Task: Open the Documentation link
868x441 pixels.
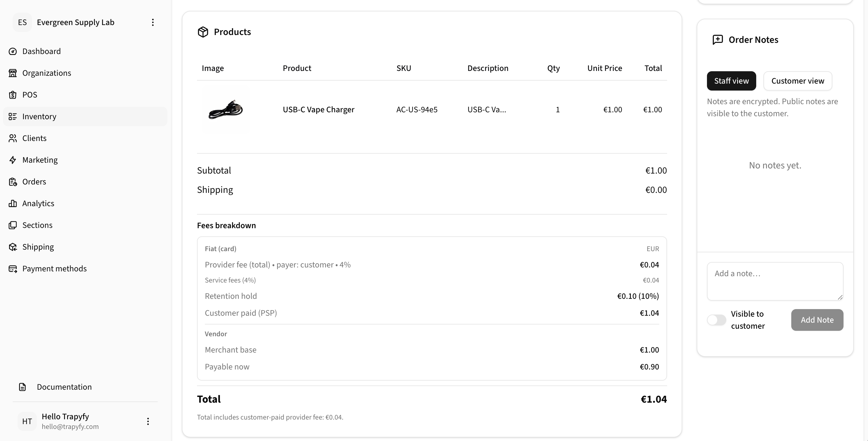Action: tap(64, 387)
